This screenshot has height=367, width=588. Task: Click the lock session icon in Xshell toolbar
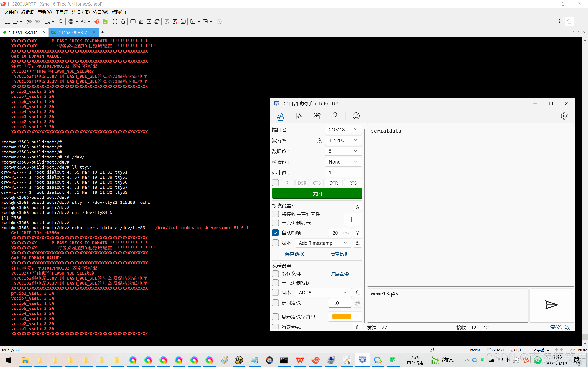(x=123, y=22)
